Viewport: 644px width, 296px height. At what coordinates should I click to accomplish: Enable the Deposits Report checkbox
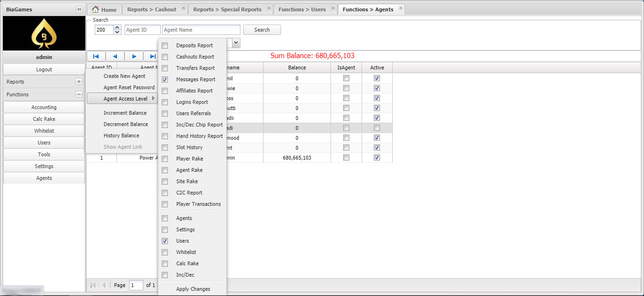click(x=165, y=46)
